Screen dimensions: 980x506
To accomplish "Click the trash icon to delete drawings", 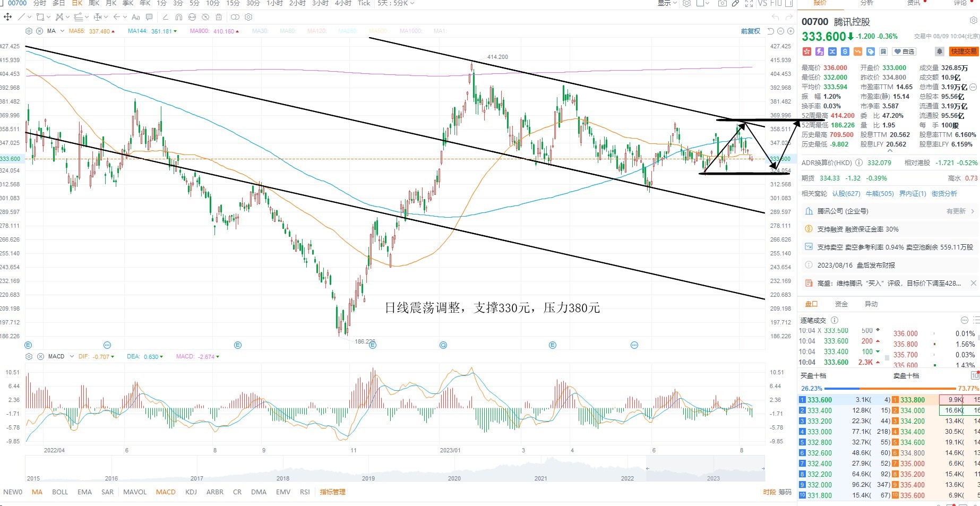I will click(218, 17).
